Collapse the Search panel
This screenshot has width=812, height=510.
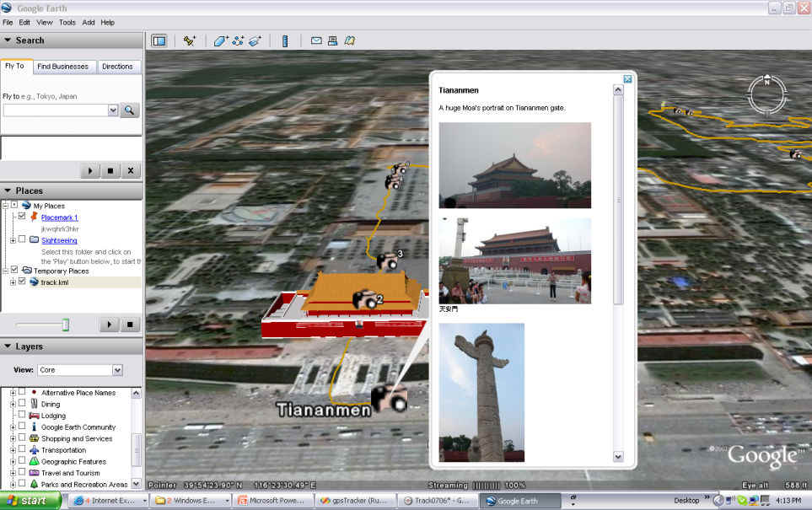click(8, 40)
